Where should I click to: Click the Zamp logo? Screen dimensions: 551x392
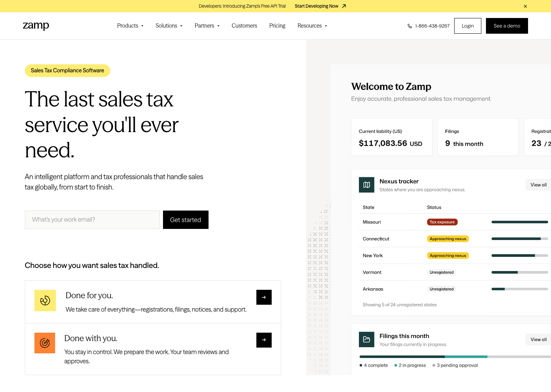36,26
